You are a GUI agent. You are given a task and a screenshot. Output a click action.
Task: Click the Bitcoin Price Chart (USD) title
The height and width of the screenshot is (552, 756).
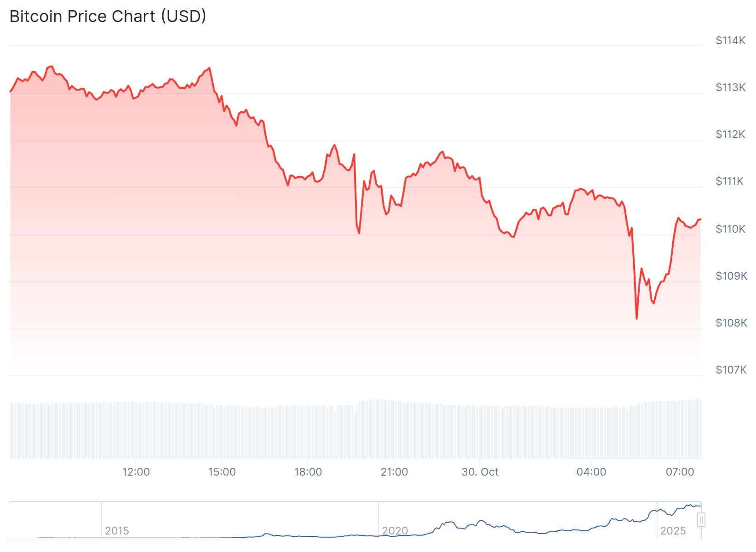[x=108, y=17]
